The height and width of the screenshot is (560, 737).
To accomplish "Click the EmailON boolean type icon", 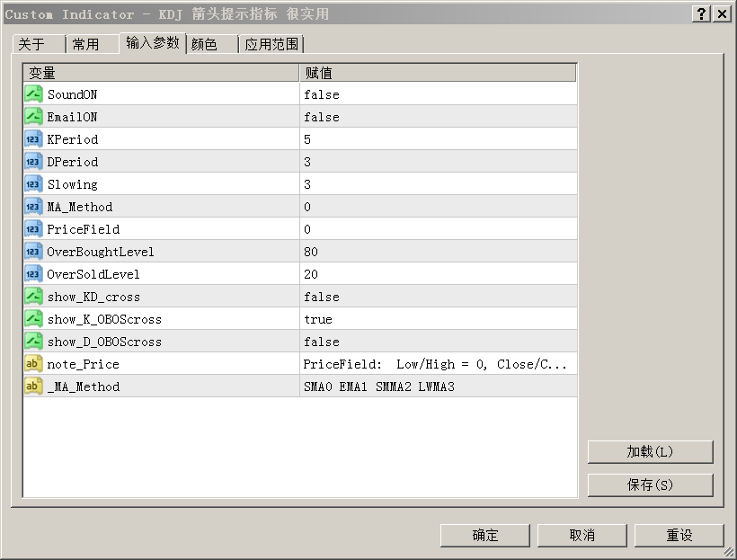I will [33, 117].
